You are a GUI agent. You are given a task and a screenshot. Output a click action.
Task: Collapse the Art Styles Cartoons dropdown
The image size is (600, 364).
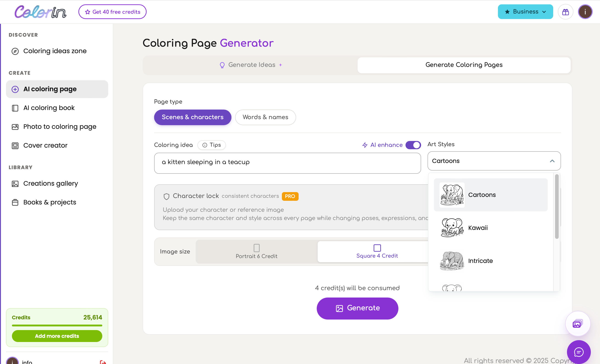494,161
